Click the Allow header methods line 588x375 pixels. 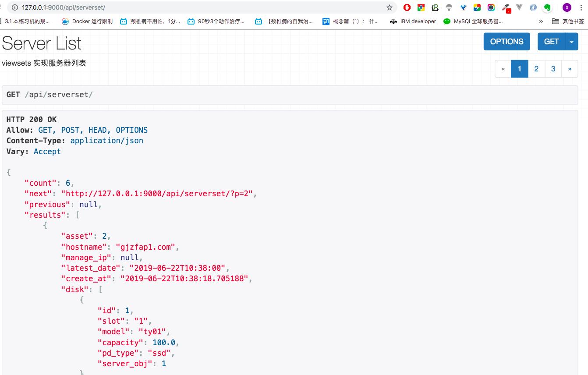(x=77, y=130)
